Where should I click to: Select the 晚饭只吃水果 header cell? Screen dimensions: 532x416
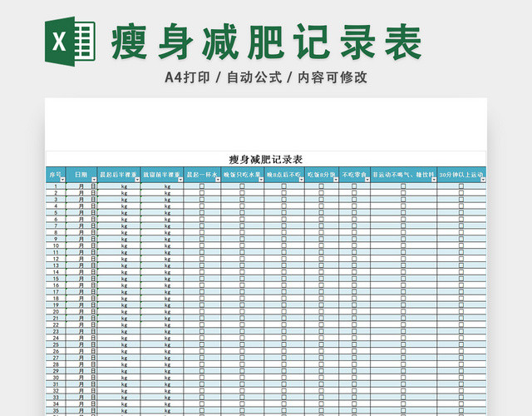pyautogui.click(x=243, y=175)
